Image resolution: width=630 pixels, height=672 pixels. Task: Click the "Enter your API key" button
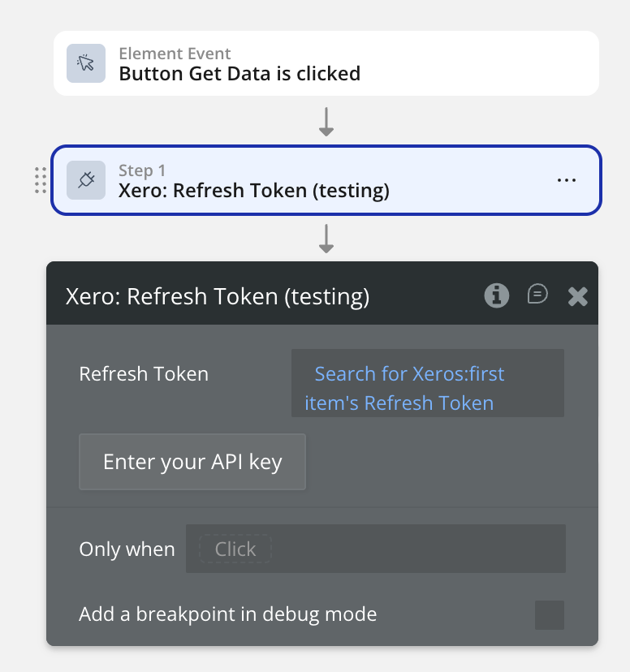pos(192,462)
